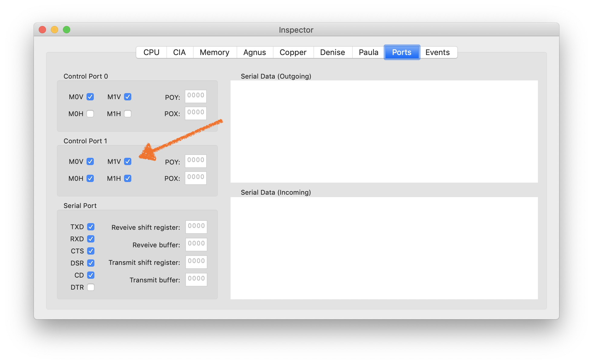This screenshot has height=364, width=593.
Task: Enable M1H in Control Port 0
Action: point(128,114)
